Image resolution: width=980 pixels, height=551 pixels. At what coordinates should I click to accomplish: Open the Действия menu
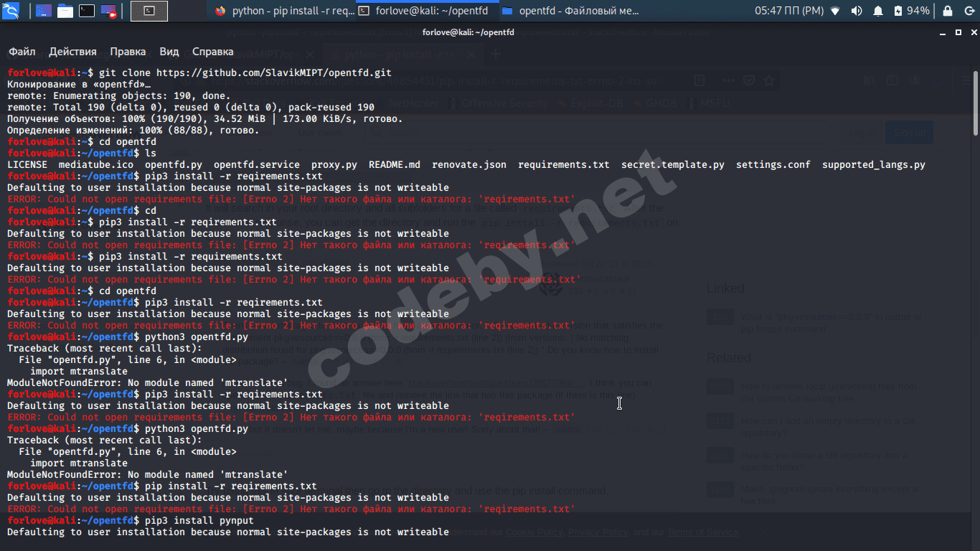[x=72, y=52]
